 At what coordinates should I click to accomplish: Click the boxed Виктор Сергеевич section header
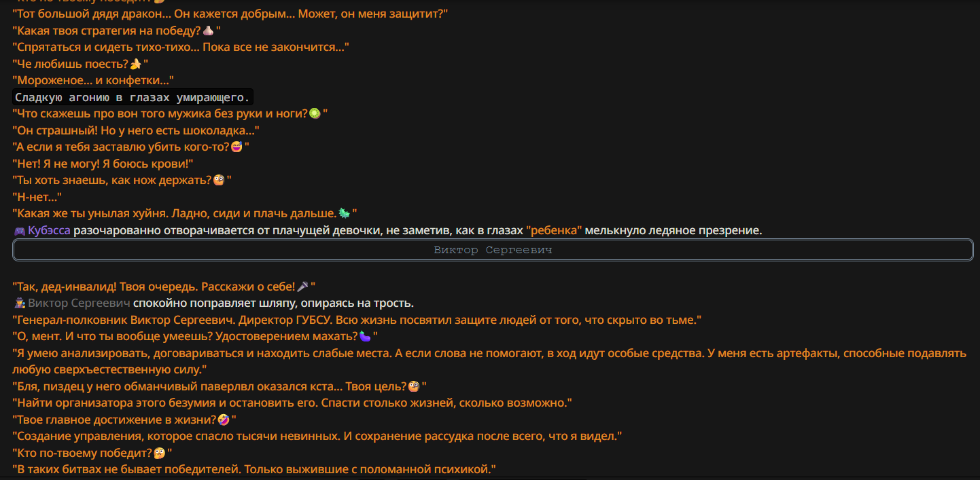click(x=493, y=250)
